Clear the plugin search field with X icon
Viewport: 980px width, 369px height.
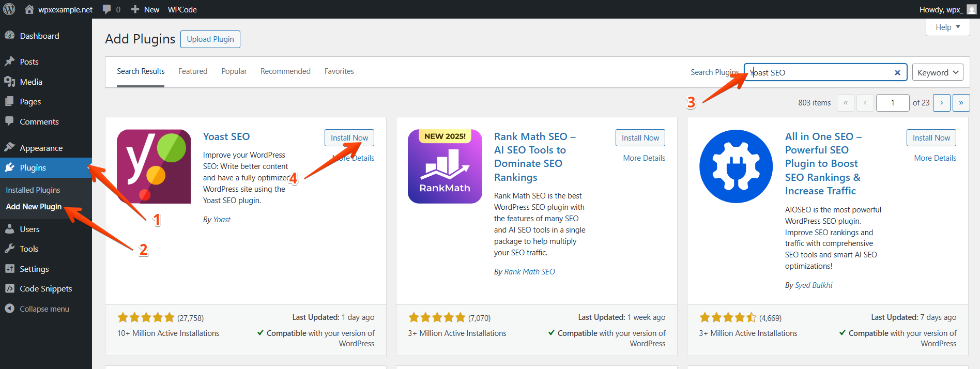tap(897, 73)
